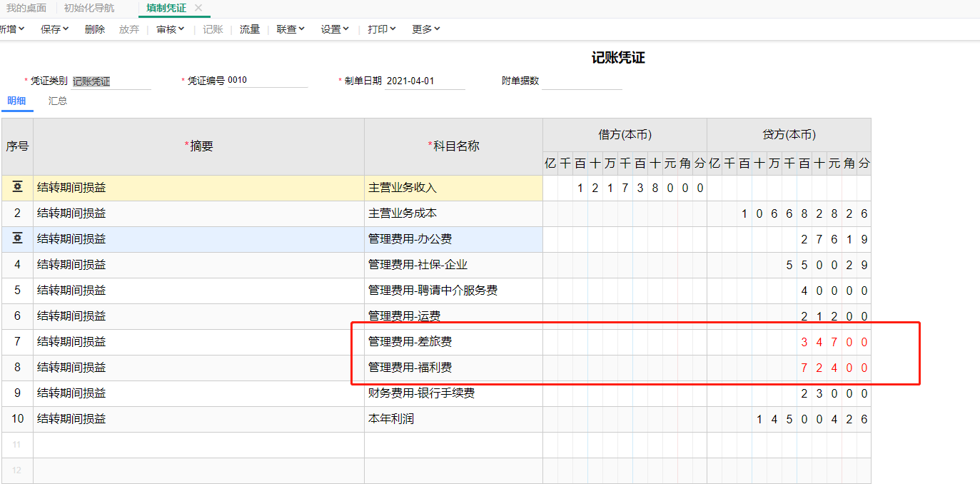The image size is (980, 484).
Task: Select the 主营业务成本 account cell
Action: [x=454, y=213]
